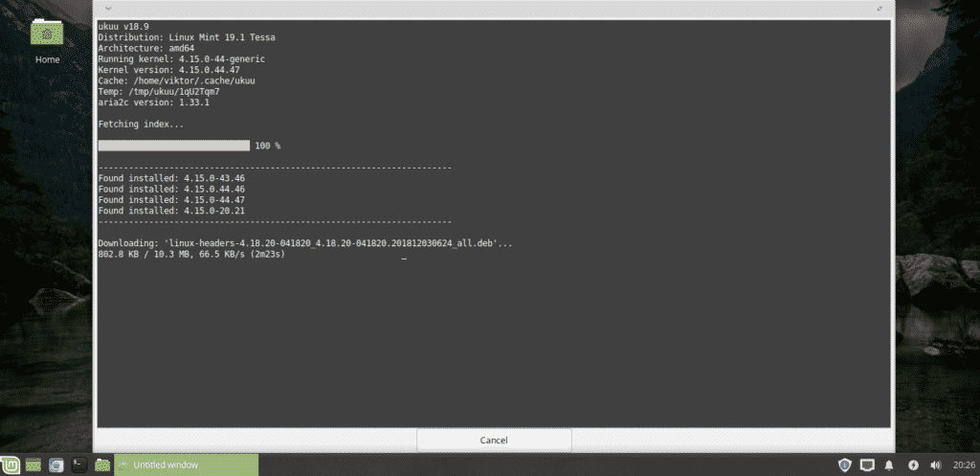
Task: Open the Home folder desktop icon
Action: coord(48,41)
